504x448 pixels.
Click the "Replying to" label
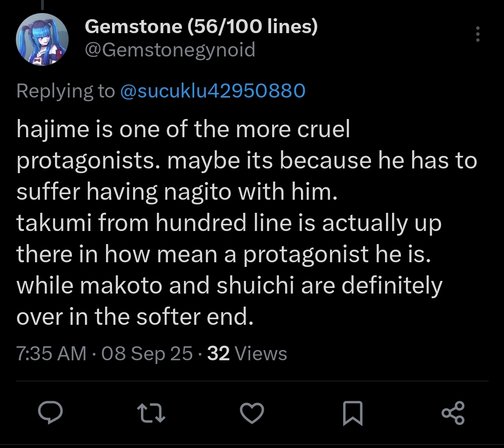pyautogui.click(x=65, y=91)
